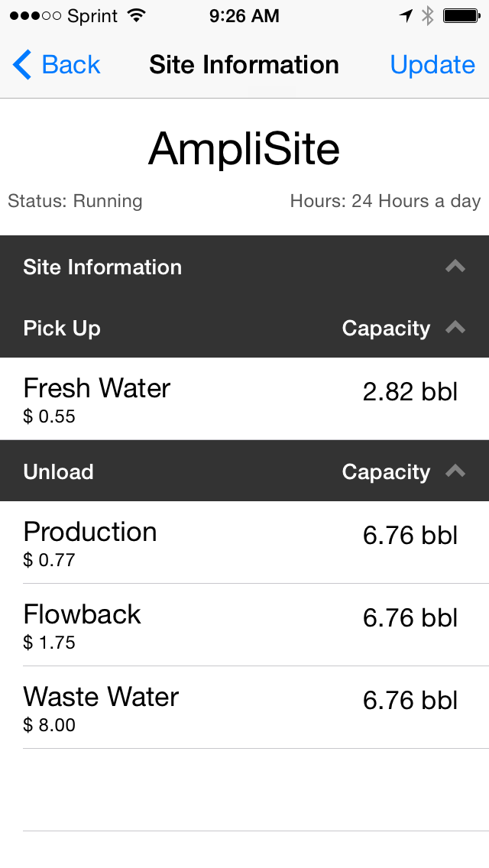The image size is (489, 868).
Task: Tap the Unload section header label
Action: (58, 472)
